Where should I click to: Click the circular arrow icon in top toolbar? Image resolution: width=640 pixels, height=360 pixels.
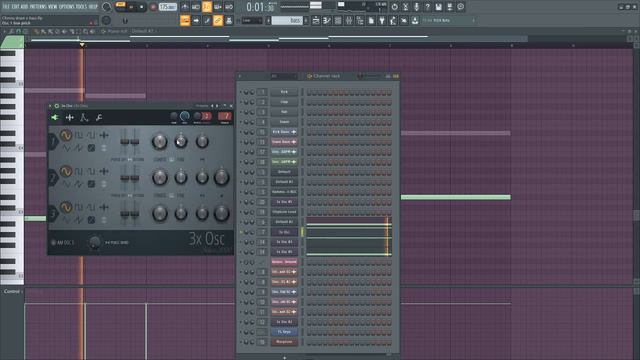pos(394,7)
